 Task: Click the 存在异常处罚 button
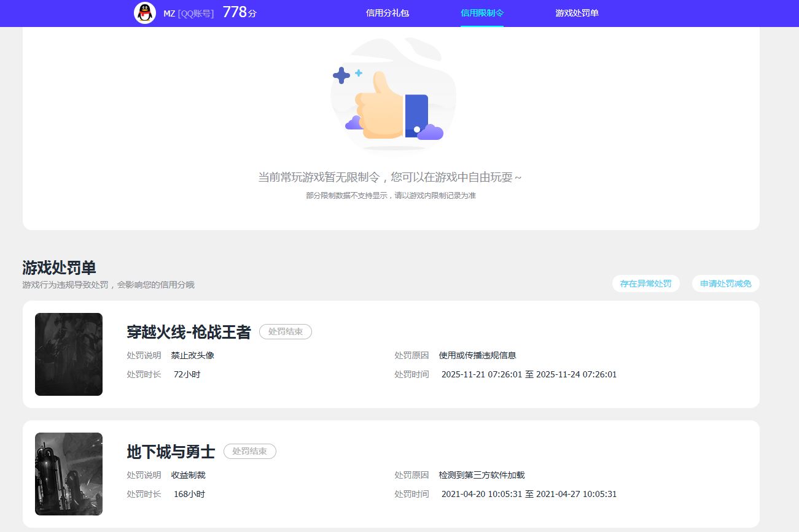pos(646,283)
